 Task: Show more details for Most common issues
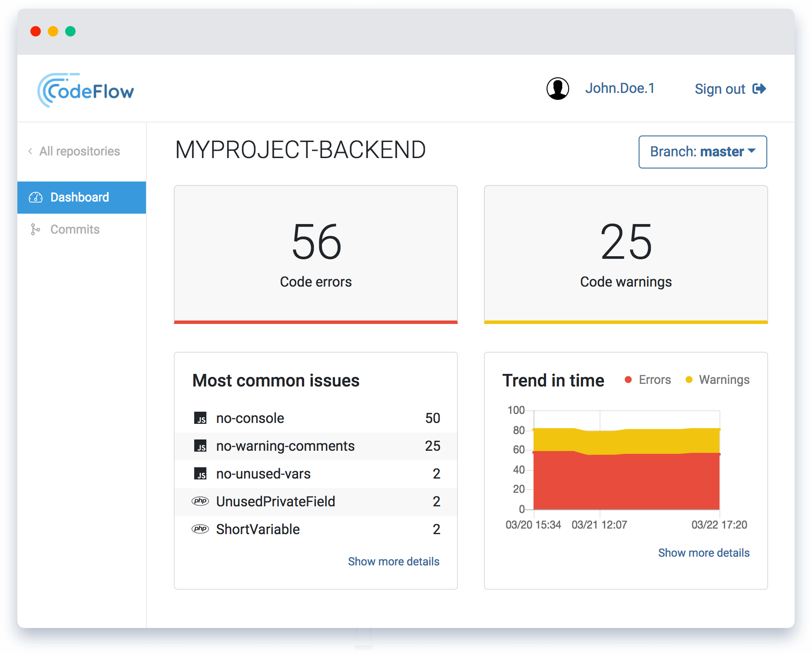point(394,561)
